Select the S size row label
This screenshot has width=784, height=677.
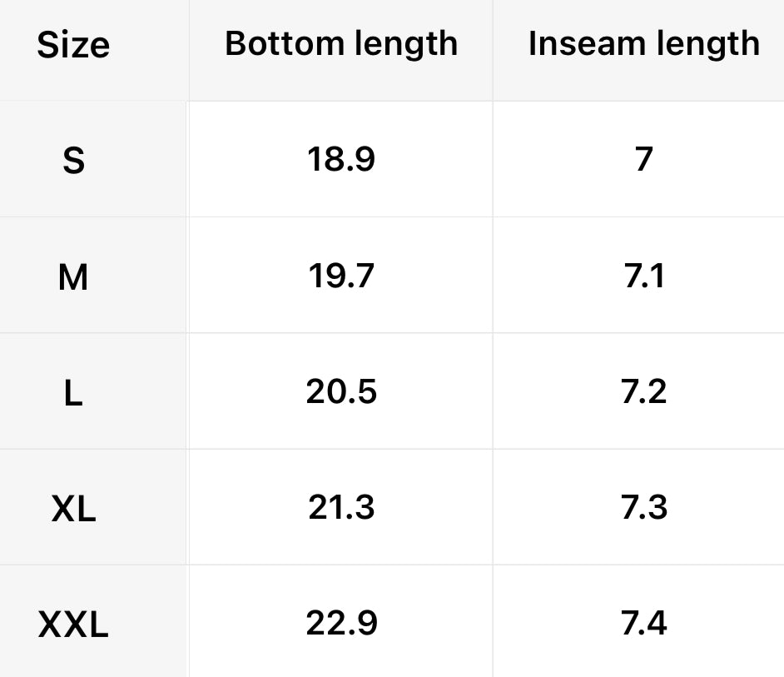[x=73, y=160]
